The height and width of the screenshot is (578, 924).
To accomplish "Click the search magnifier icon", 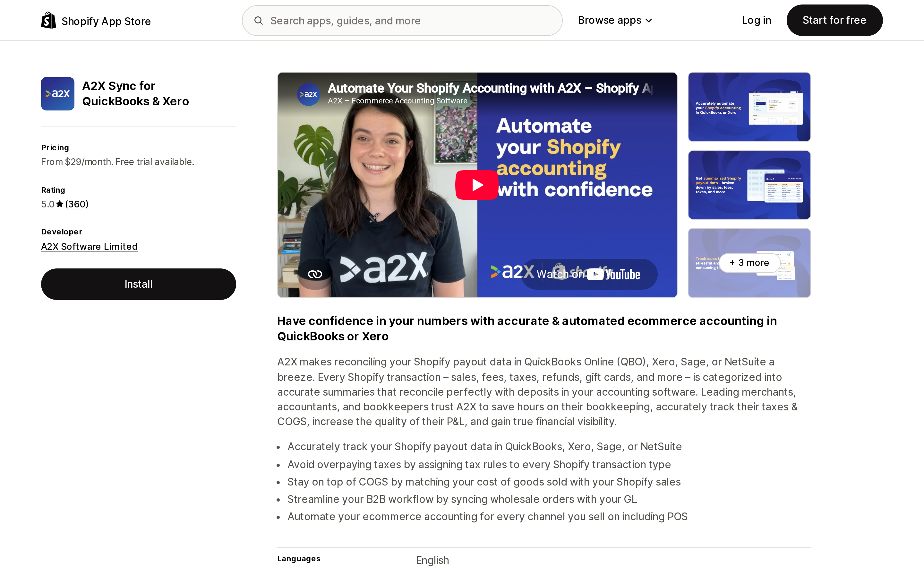I will [x=259, y=21].
